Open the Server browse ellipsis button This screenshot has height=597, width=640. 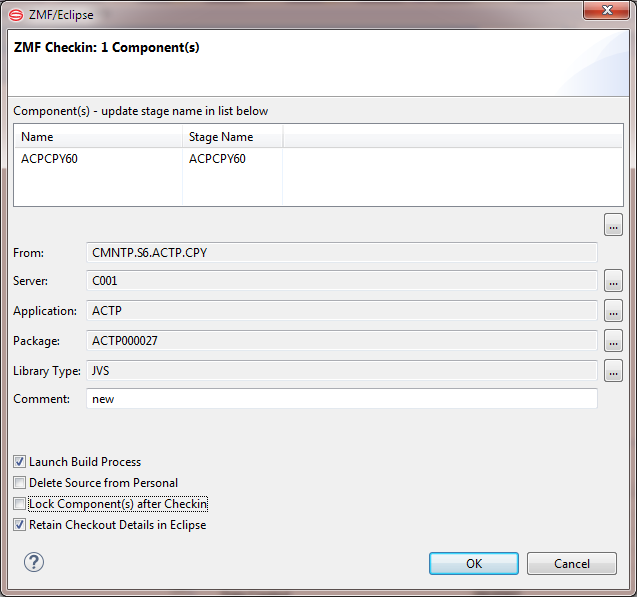tap(613, 280)
